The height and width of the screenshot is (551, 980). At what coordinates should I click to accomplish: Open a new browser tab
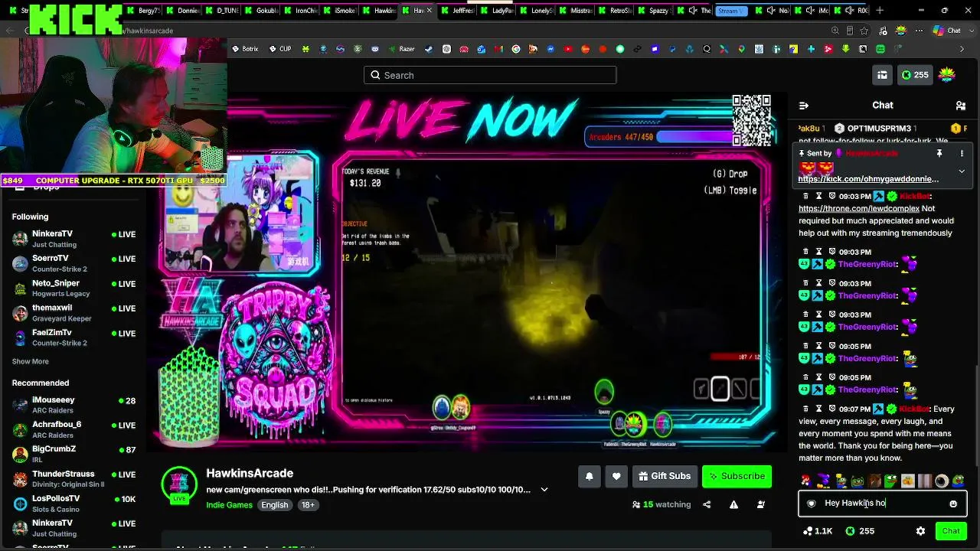click(x=880, y=11)
